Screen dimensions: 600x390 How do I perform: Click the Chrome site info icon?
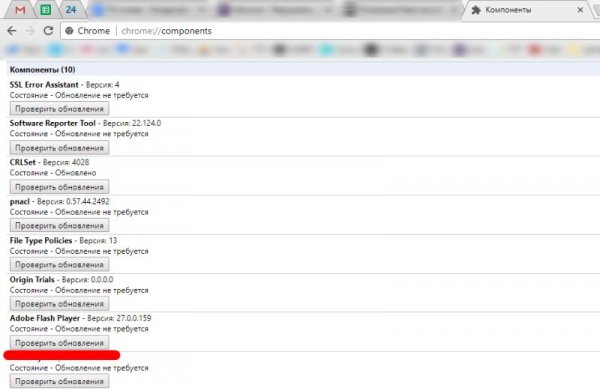[69, 31]
